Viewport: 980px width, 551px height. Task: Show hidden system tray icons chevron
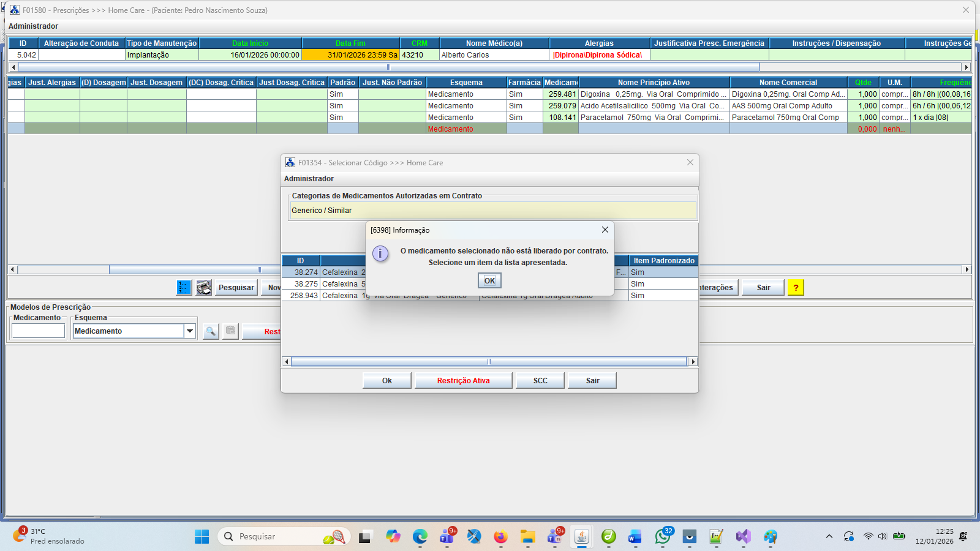click(829, 537)
